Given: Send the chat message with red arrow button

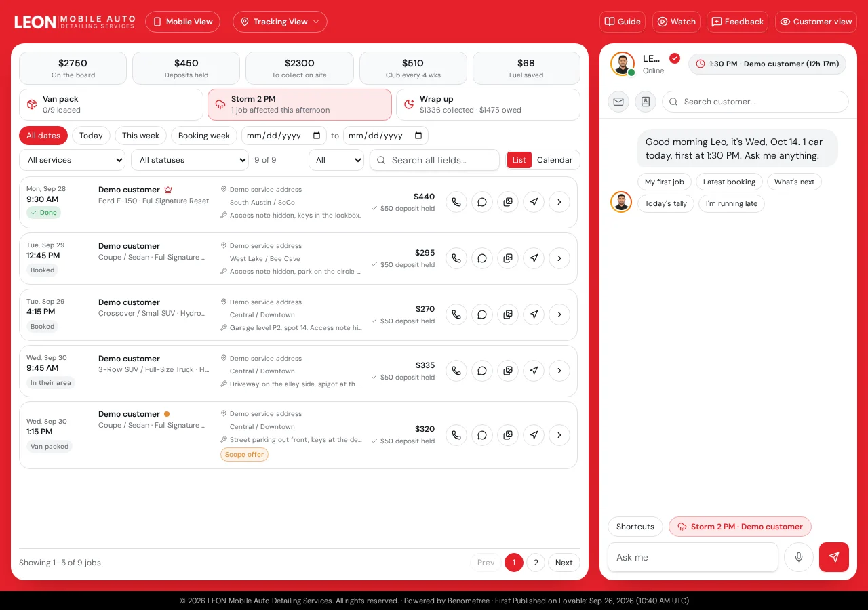Looking at the screenshot, I should [x=834, y=557].
